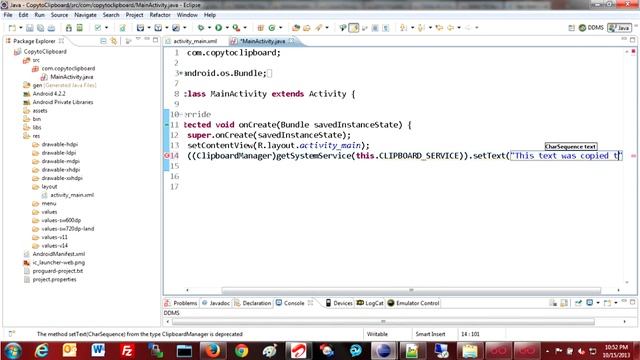Switch to the Problems tab
This screenshot has height=360, width=640.
[180, 303]
